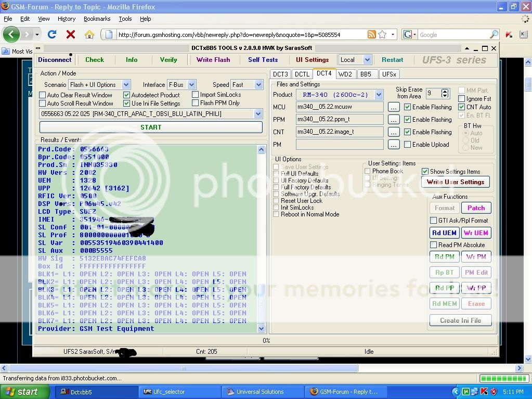Open the Firefox recent pages dropdown
Viewport: 532px width, 399px height.
[37, 34]
